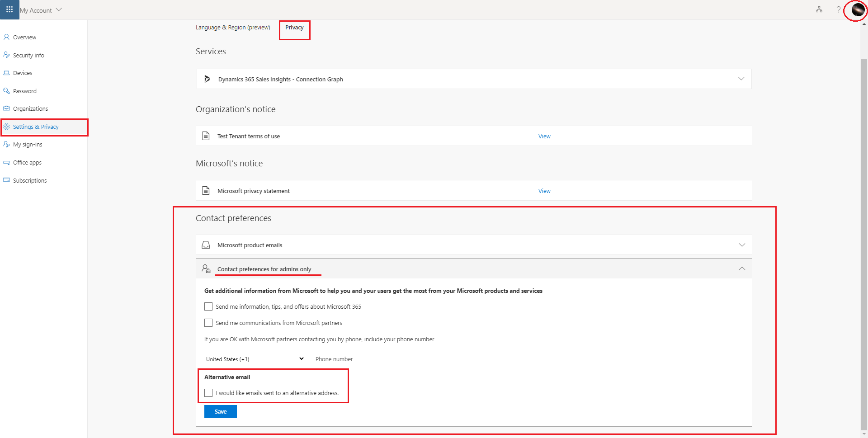View the Test Tenant terms of use

pos(544,136)
